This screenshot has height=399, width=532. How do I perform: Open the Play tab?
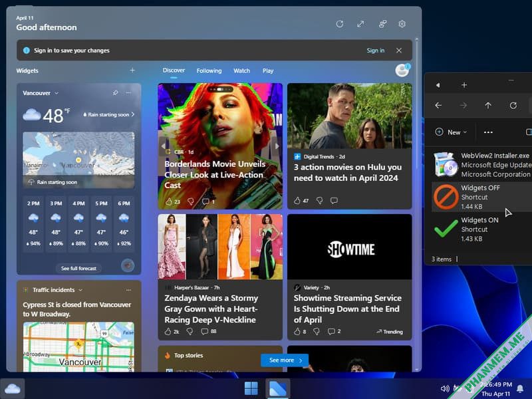(x=268, y=70)
